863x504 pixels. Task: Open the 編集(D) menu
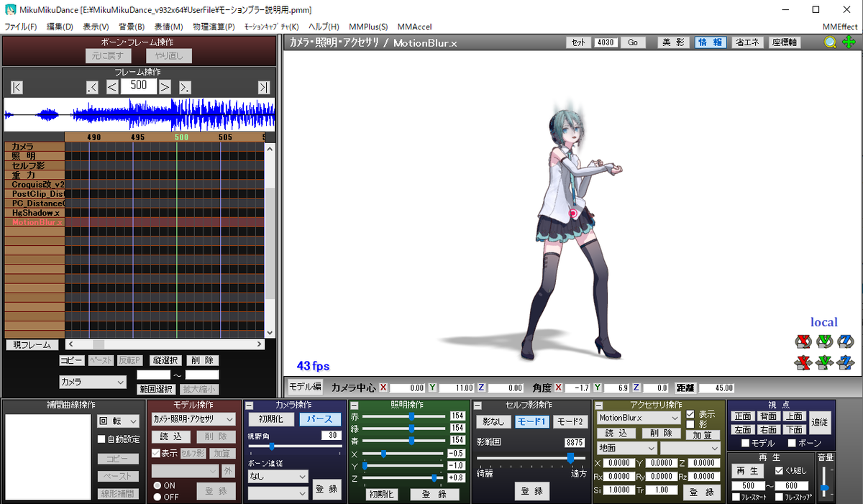[60, 27]
